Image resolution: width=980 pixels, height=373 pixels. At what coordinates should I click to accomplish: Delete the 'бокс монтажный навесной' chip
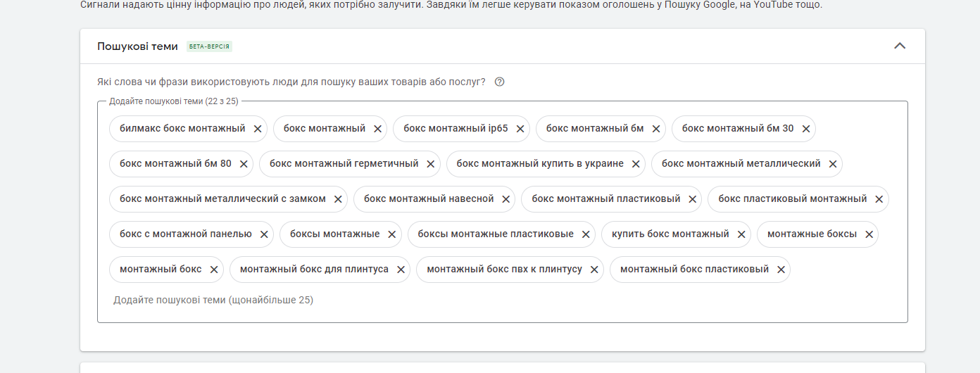click(x=506, y=199)
